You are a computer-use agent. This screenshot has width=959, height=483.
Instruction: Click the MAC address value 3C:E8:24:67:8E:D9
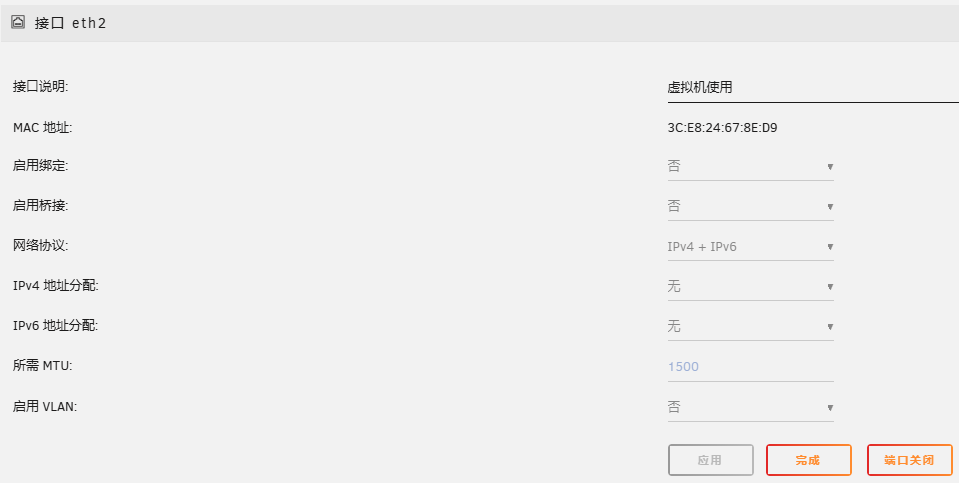point(722,127)
